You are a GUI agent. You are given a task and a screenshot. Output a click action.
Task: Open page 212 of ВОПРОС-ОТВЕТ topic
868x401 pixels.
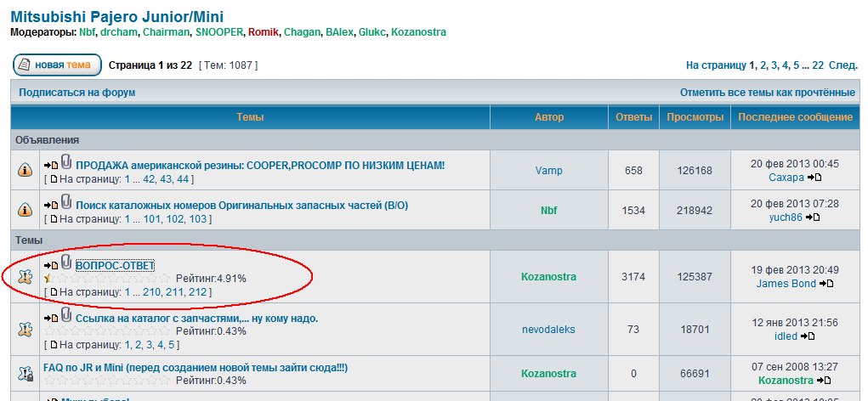click(x=197, y=292)
